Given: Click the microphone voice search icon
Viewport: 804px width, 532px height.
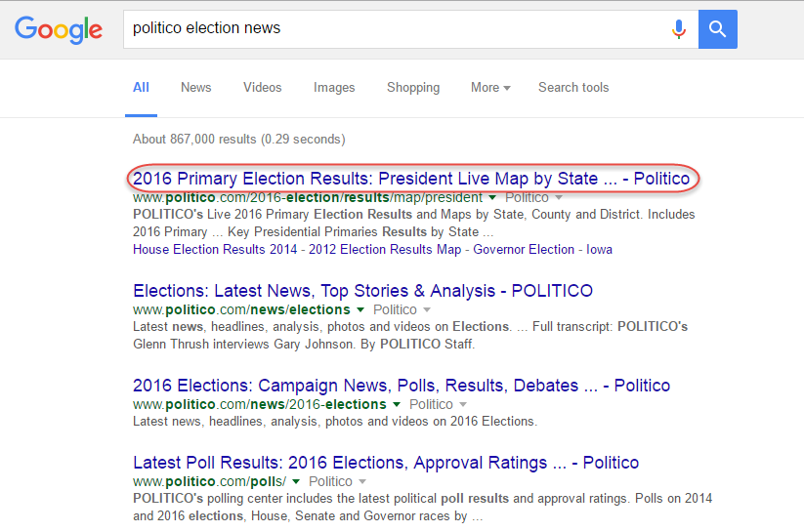Looking at the screenshot, I should (x=678, y=29).
